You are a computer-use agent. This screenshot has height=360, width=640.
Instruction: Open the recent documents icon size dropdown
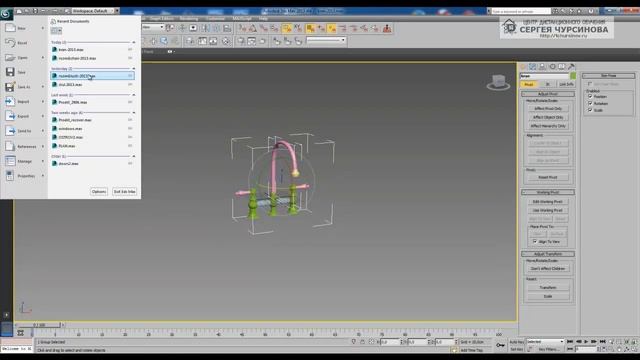56,31
